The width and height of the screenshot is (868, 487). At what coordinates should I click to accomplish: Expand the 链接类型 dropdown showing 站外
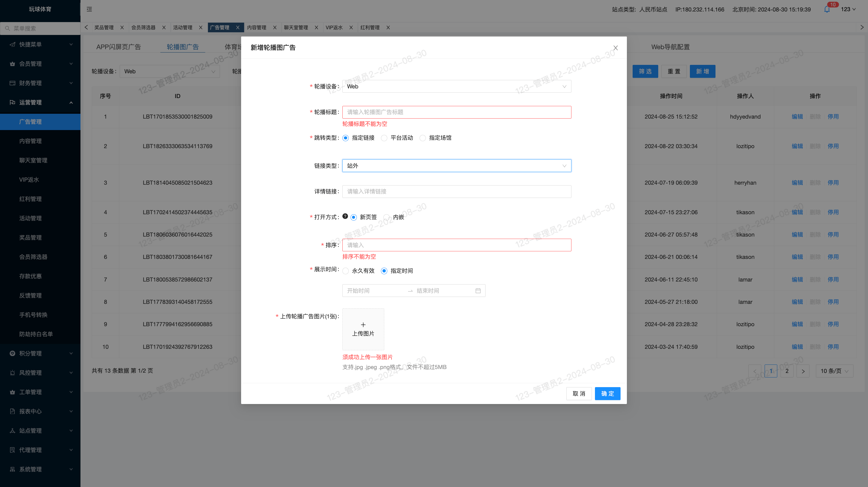pos(457,166)
